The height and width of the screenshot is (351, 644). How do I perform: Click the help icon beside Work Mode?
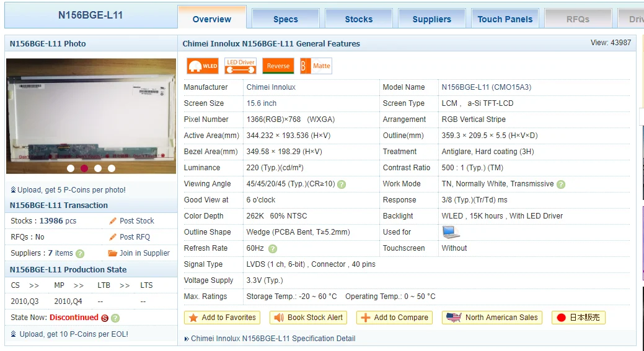click(560, 184)
